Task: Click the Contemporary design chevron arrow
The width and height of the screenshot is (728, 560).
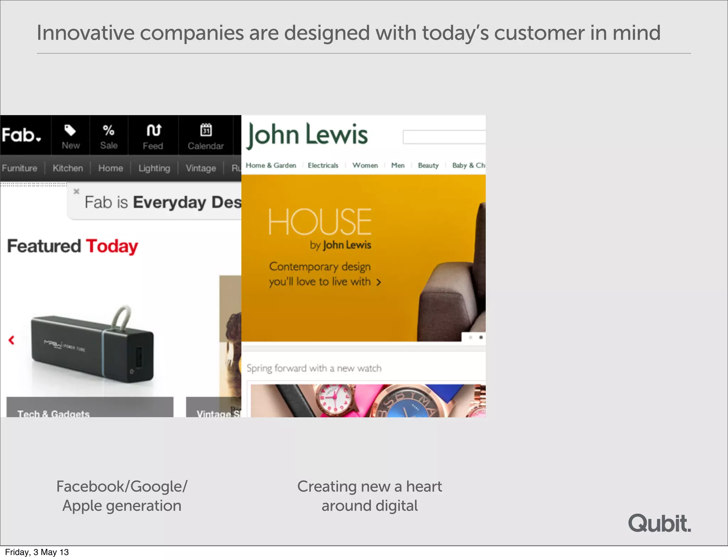Action: click(x=379, y=282)
